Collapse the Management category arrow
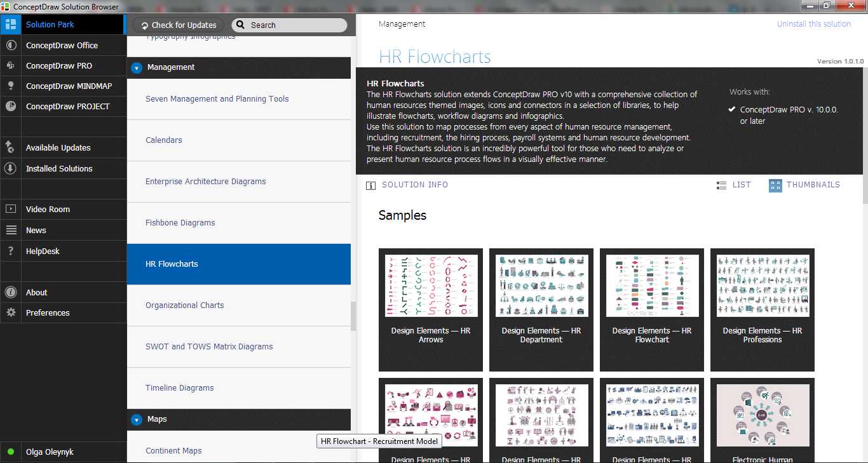 (137, 67)
